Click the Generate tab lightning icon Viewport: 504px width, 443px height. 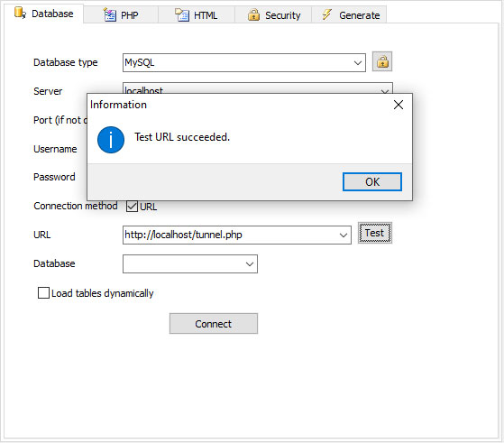[327, 14]
